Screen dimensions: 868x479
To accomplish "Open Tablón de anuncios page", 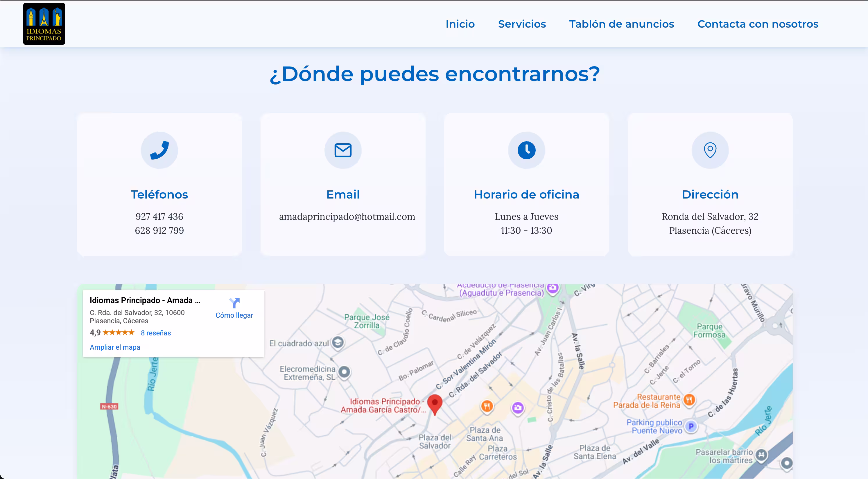I will point(621,24).
